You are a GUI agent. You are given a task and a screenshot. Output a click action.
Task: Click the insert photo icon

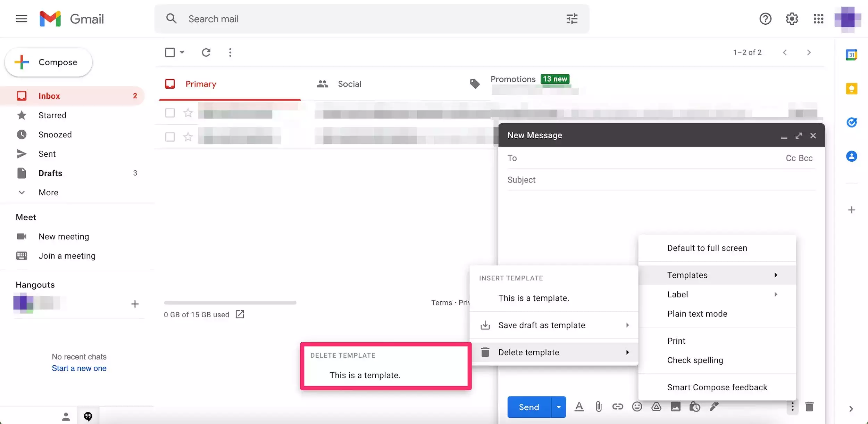(675, 407)
